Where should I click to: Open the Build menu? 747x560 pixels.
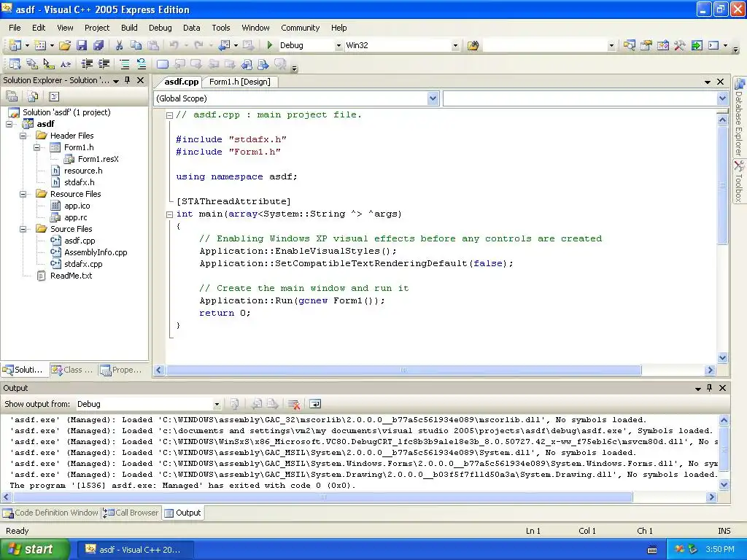(x=129, y=28)
